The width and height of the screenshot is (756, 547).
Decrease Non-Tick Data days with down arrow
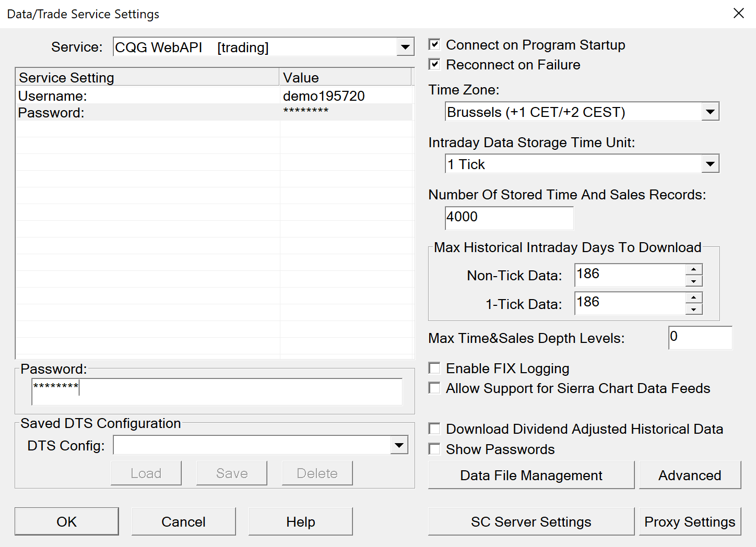[693, 281]
